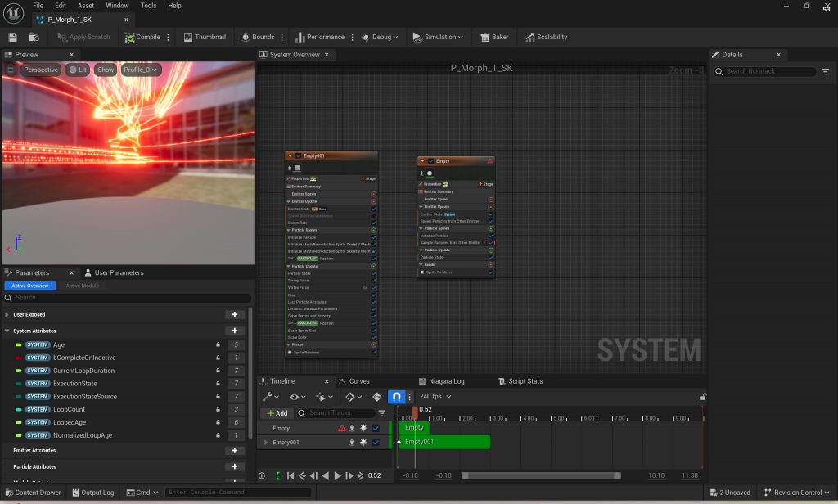The width and height of the screenshot is (838, 504).
Task: Switch to the Niagara Log tab
Action: 441,381
